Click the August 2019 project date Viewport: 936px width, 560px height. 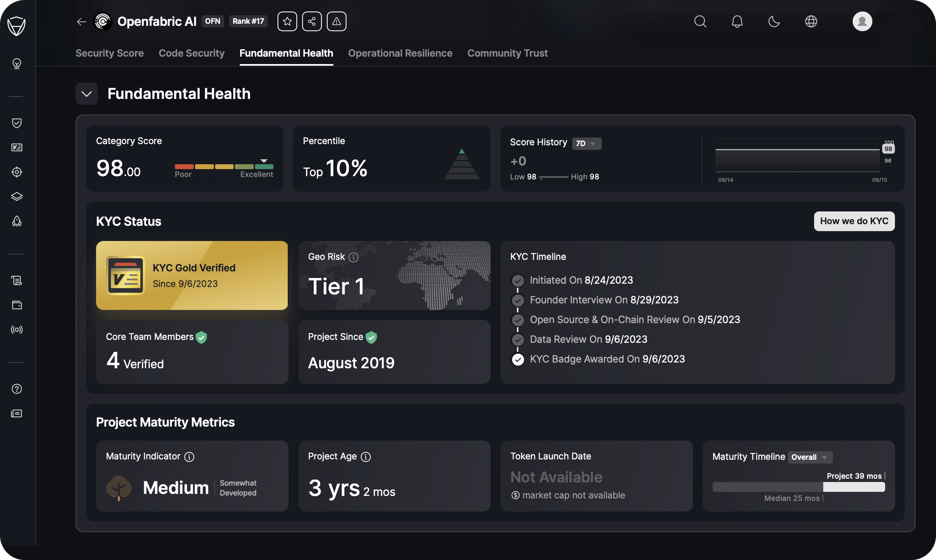coord(351,363)
